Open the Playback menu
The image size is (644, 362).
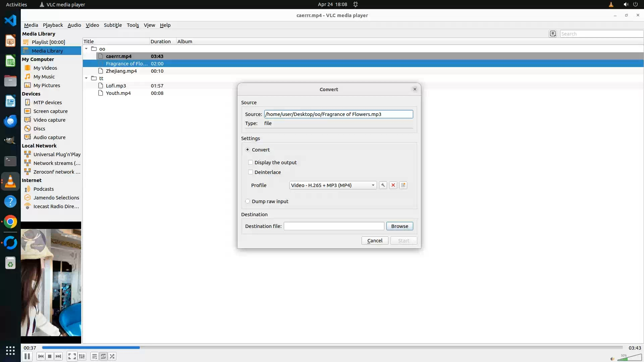tap(53, 25)
